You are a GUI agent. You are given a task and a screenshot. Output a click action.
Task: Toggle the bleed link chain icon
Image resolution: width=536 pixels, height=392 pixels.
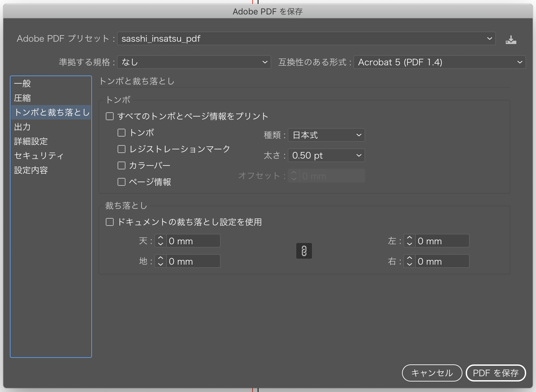pos(304,251)
